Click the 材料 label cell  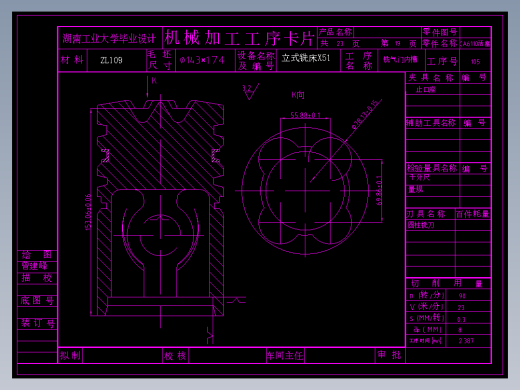72,60
